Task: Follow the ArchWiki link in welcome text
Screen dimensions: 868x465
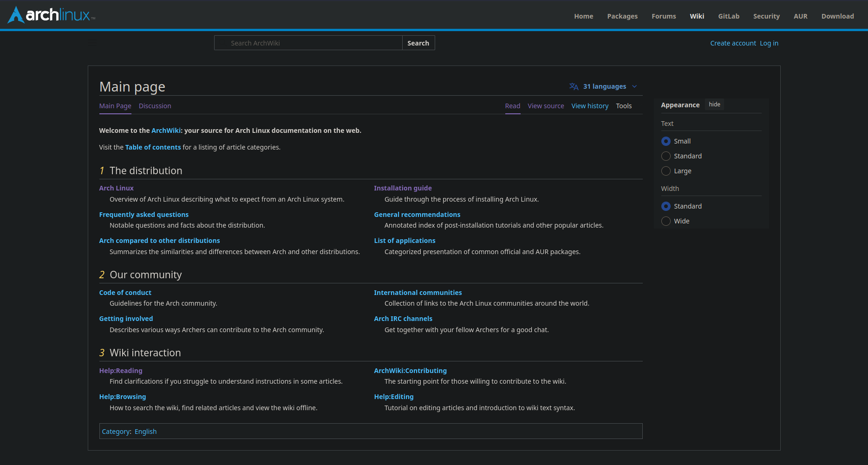Action: pyautogui.click(x=166, y=131)
